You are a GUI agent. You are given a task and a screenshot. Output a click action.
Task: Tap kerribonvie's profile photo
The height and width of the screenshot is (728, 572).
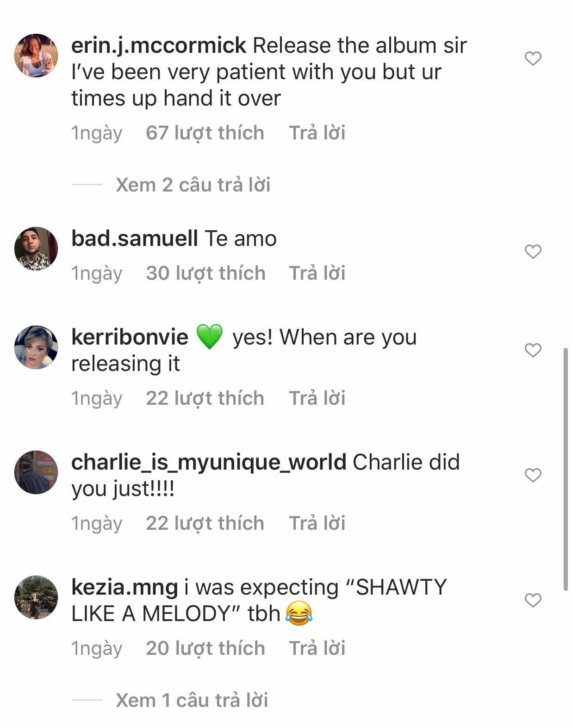(x=36, y=347)
